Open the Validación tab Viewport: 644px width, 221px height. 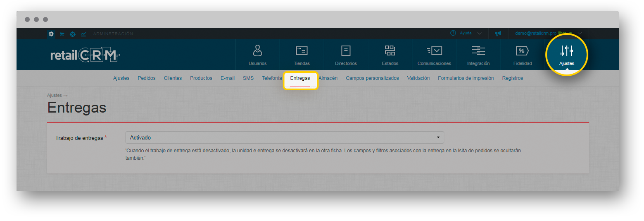[418, 78]
